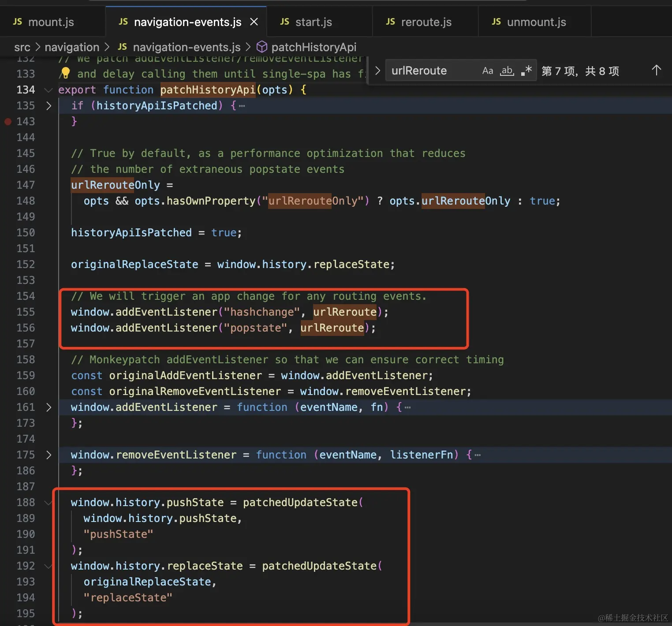Click line number 147 in the gutter
The image size is (672, 626).
(26, 185)
